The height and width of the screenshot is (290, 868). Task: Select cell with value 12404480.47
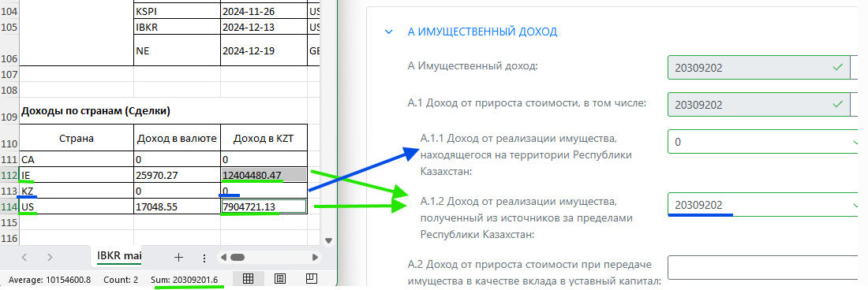pyautogui.click(x=264, y=176)
